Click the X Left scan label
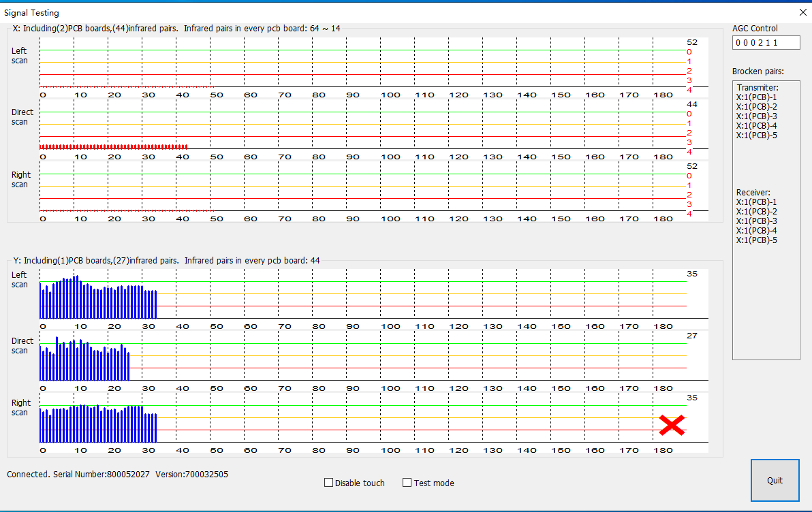Screen dimensions: 812x512 (x=20, y=56)
